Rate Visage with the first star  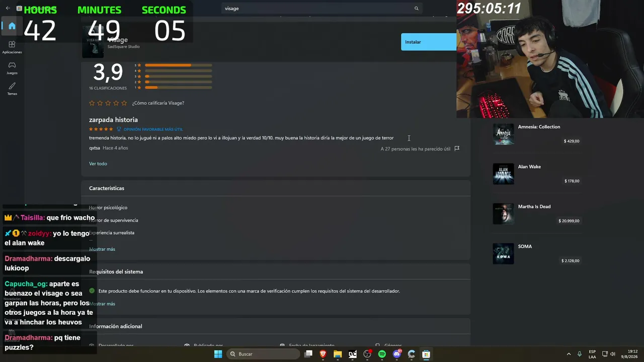(x=92, y=103)
